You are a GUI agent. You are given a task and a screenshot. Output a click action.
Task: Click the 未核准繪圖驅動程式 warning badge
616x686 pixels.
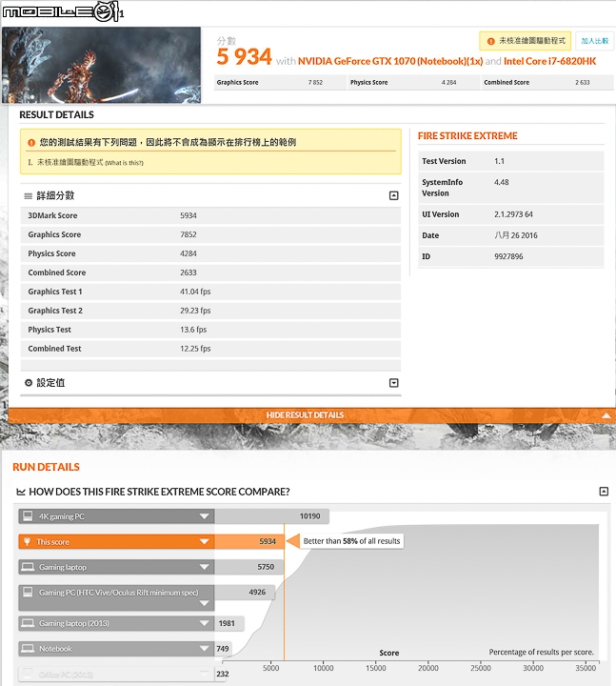(525, 41)
